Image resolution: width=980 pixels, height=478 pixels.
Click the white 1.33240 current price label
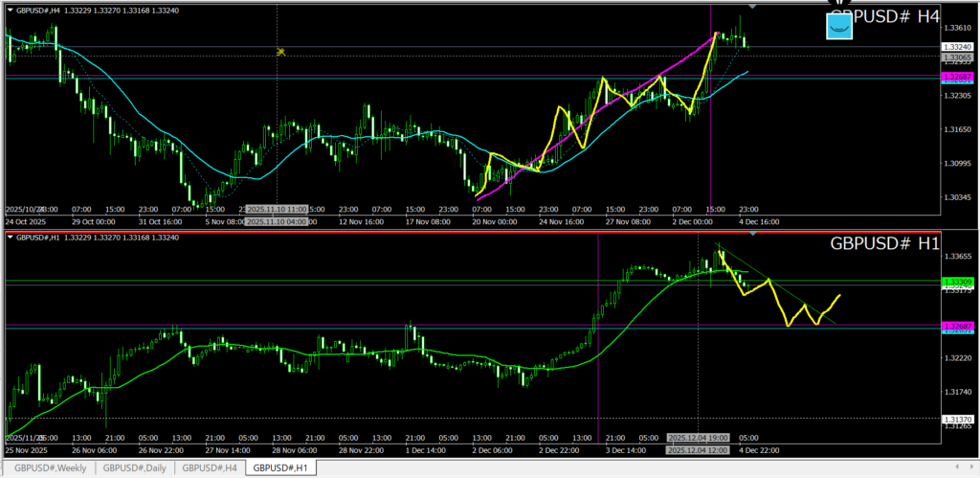pos(956,47)
